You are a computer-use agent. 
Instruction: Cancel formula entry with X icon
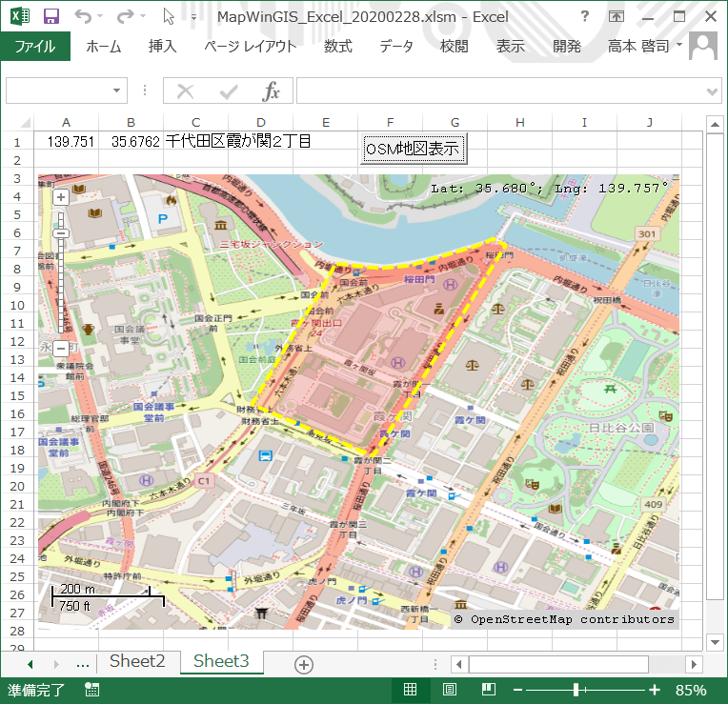[x=185, y=91]
